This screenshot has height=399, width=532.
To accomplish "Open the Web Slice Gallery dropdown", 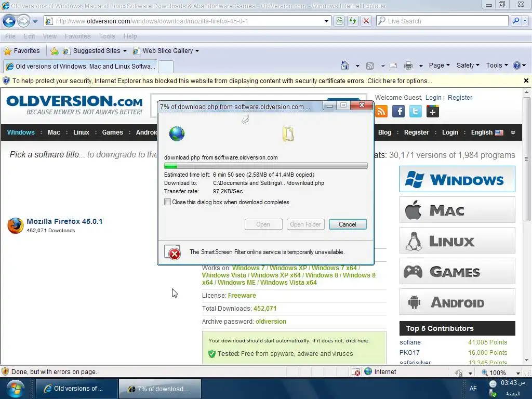I will tap(166, 51).
